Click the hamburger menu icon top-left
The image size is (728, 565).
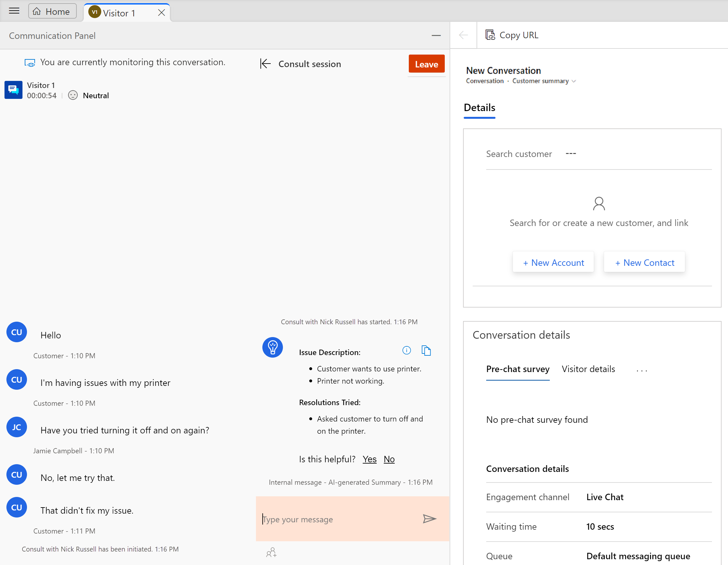click(x=15, y=11)
